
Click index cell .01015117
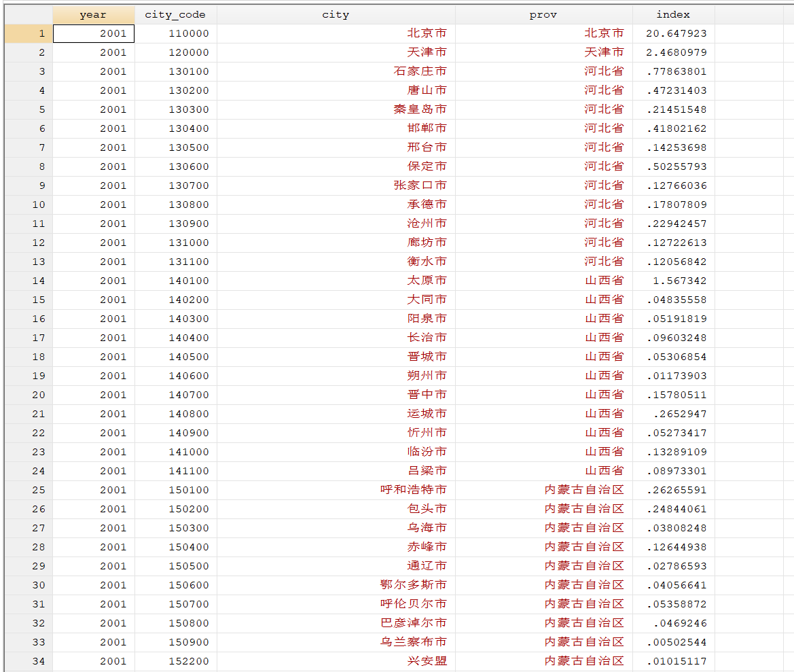point(674,661)
